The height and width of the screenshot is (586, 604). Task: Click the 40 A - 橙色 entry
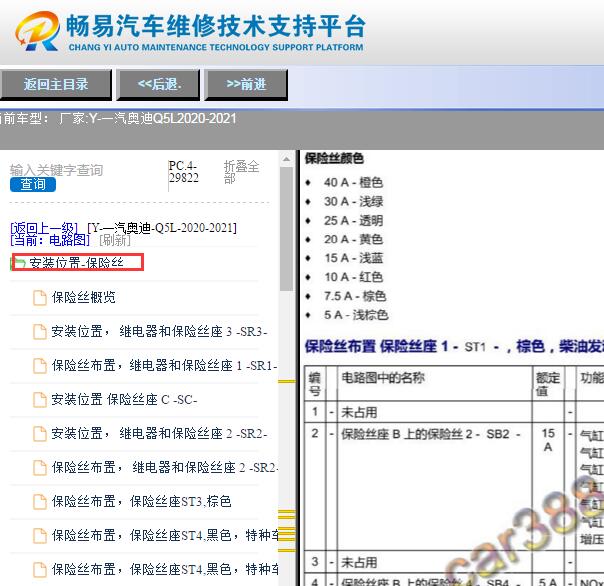353,182
